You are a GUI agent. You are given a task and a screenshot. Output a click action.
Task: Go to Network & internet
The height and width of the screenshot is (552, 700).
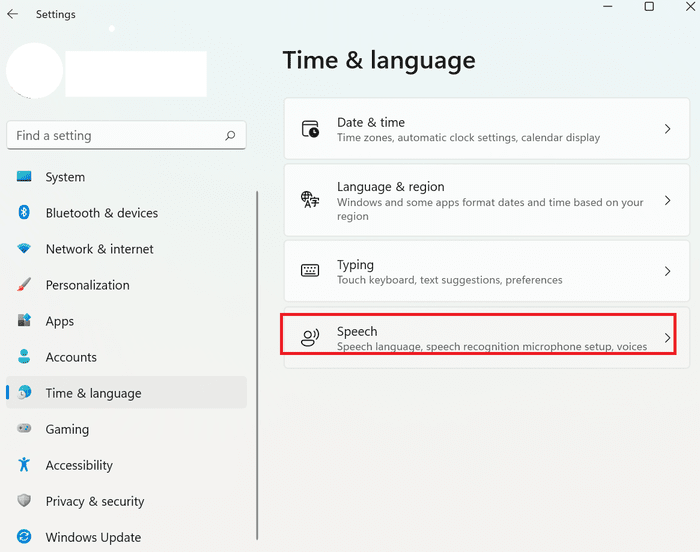point(126,249)
